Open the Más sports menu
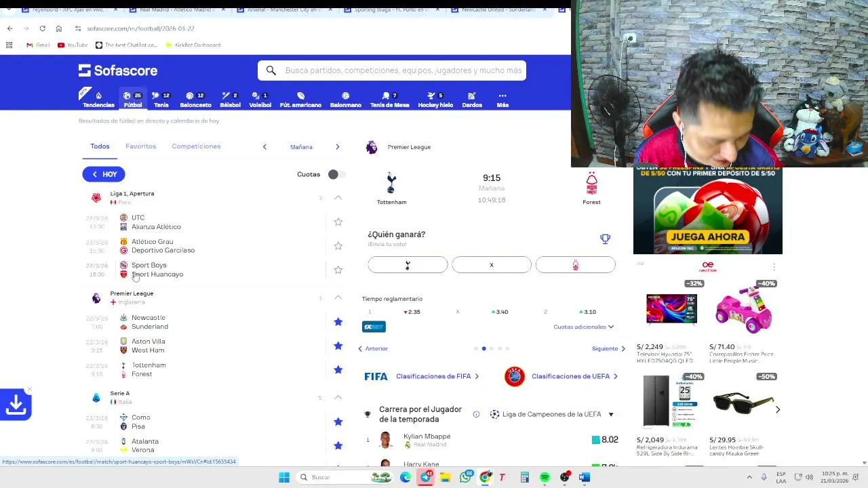This screenshot has width=868, height=488. pyautogui.click(x=502, y=100)
